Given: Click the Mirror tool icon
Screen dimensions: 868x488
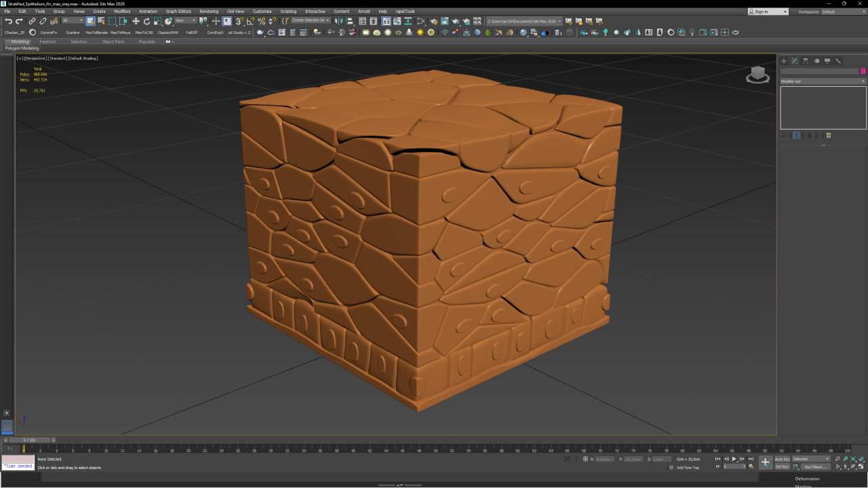Looking at the screenshot, I should (x=338, y=21).
